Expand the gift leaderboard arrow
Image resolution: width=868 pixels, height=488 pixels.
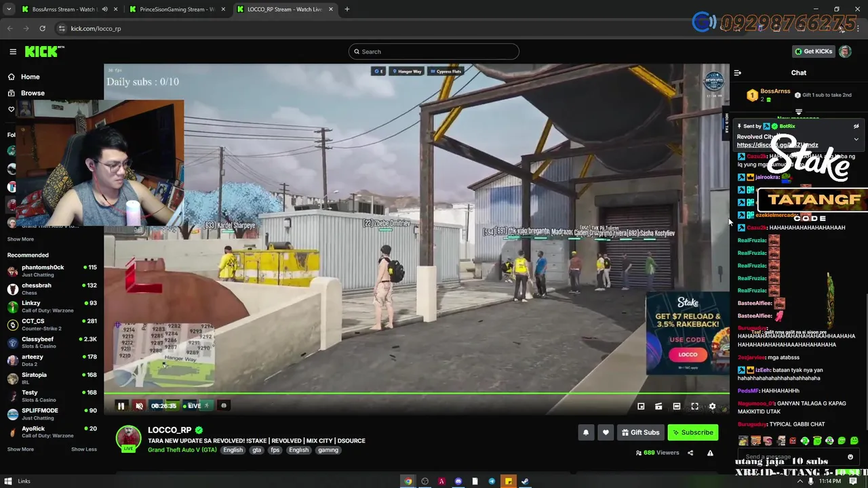[799, 112]
